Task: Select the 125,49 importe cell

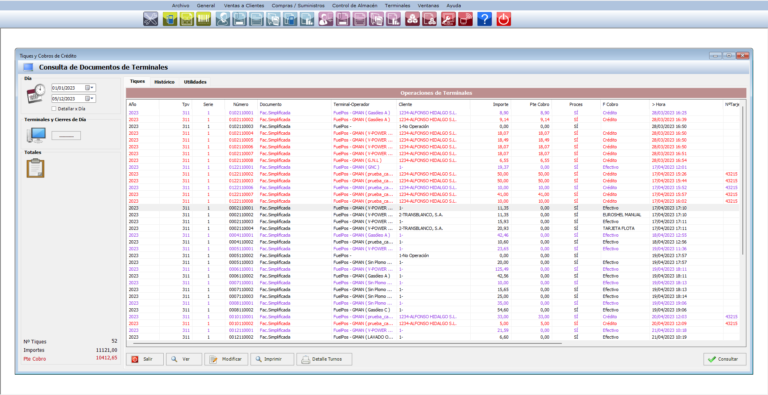Action: (502, 269)
